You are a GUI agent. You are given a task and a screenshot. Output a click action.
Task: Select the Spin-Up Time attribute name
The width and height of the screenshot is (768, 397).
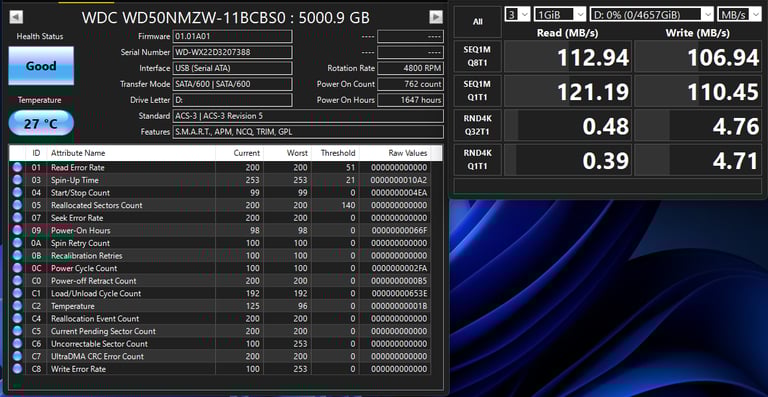[x=75, y=180]
